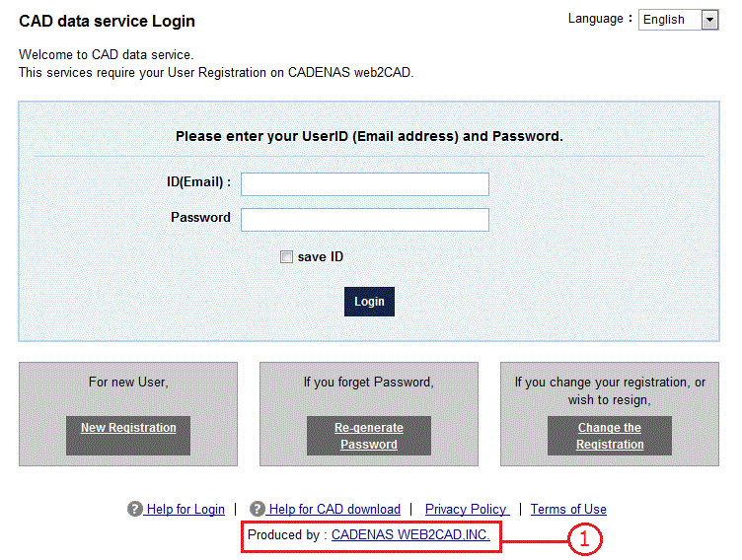
Task: Click the help icon beside Help for Login
Action: (135, 510)
